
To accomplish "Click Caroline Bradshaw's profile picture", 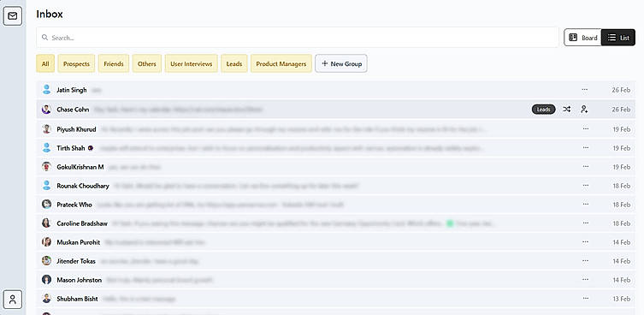I will [x=46, y=223].
